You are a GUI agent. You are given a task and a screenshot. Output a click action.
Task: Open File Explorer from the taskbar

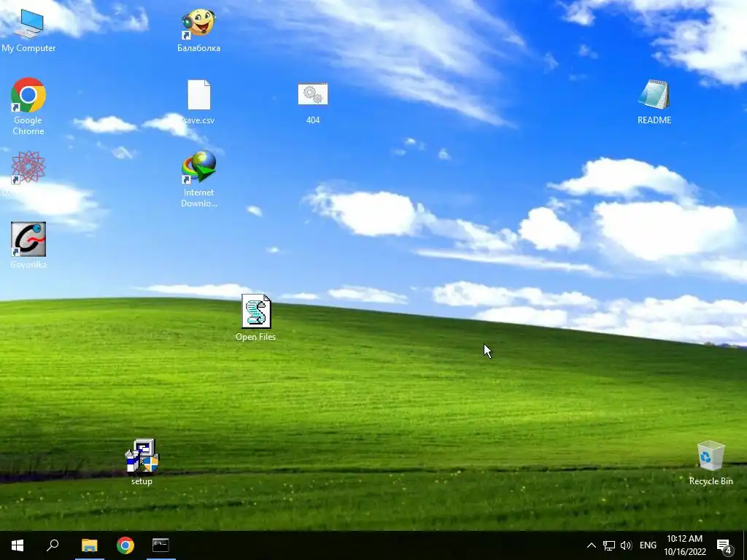coord(90,545)
